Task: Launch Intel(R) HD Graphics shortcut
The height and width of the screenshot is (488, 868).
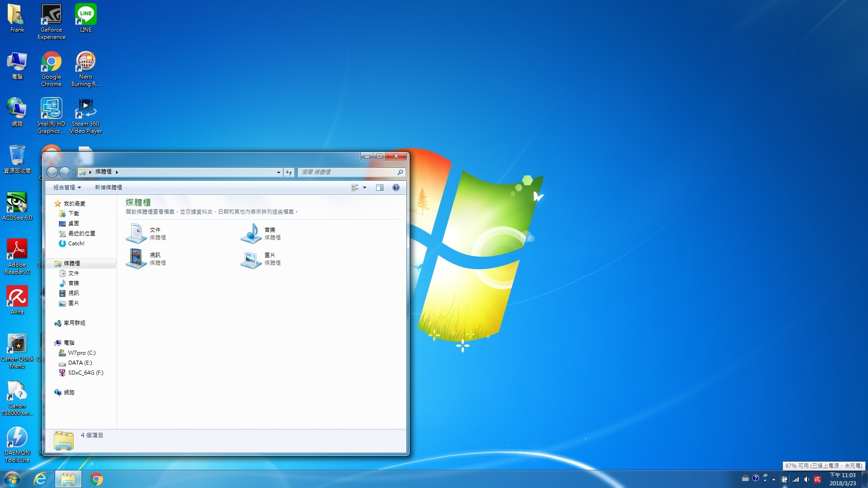Action: click(51, 116)
